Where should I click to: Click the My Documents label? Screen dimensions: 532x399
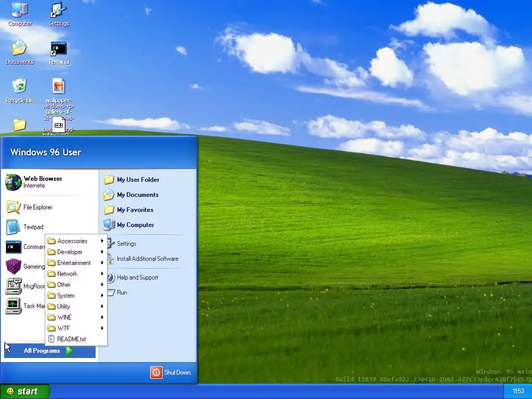click(138, 195)
